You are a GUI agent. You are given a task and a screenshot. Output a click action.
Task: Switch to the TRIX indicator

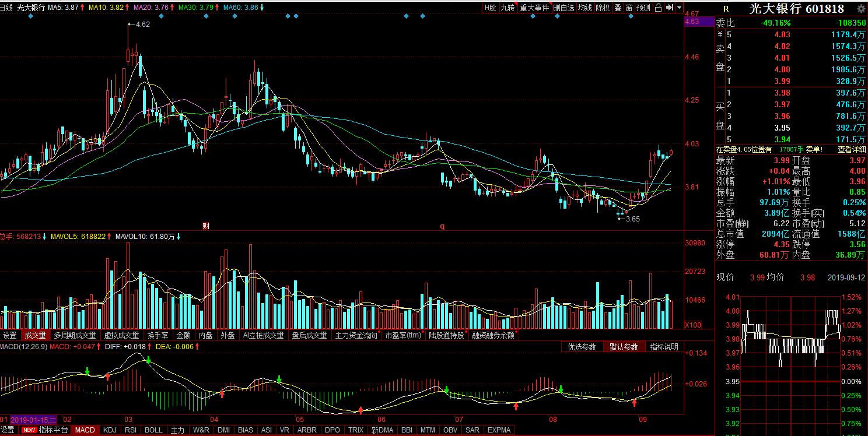pyautogui.click(x=356, y=430)
